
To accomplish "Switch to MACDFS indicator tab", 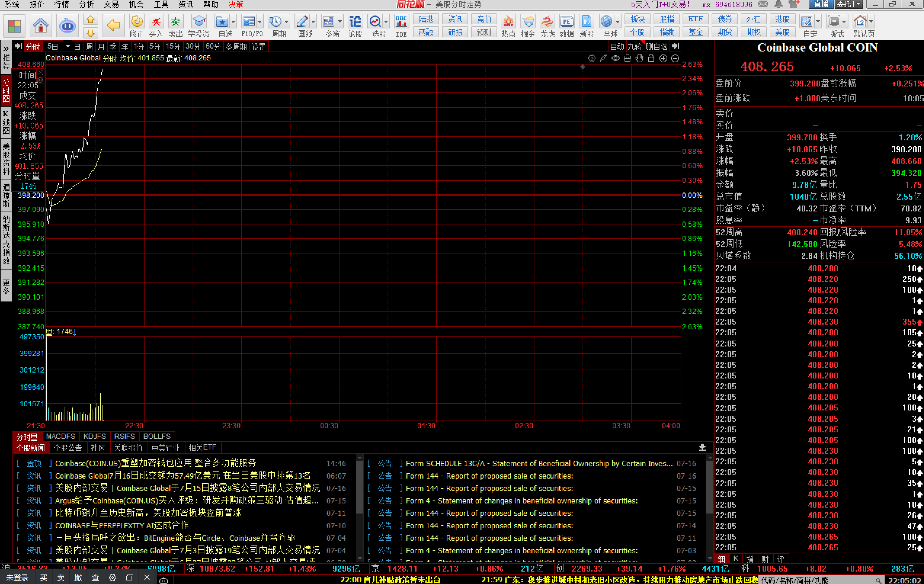I will point(61,436).
